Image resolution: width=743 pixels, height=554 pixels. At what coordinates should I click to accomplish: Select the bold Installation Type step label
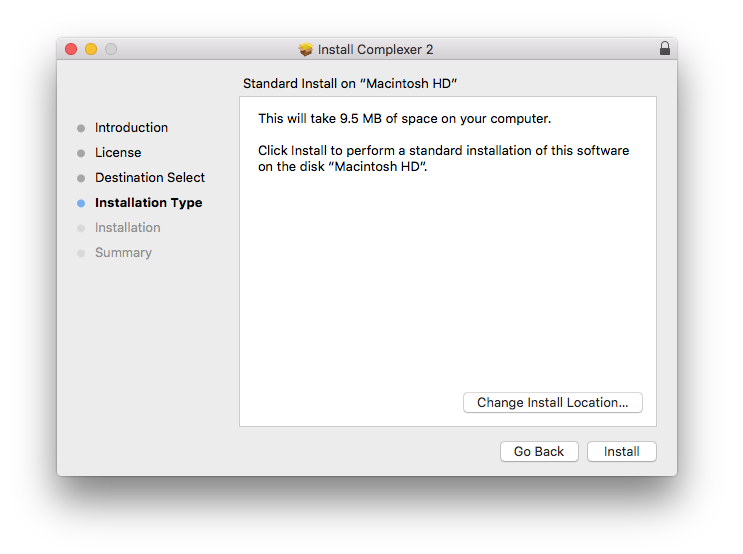click(x=148, y=203)
